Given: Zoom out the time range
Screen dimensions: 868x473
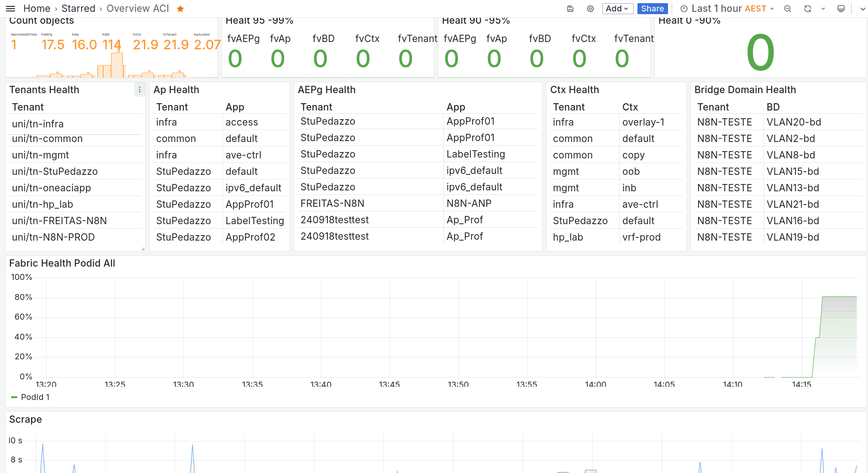Looking at the screenshot, I should tap(788, 9).
